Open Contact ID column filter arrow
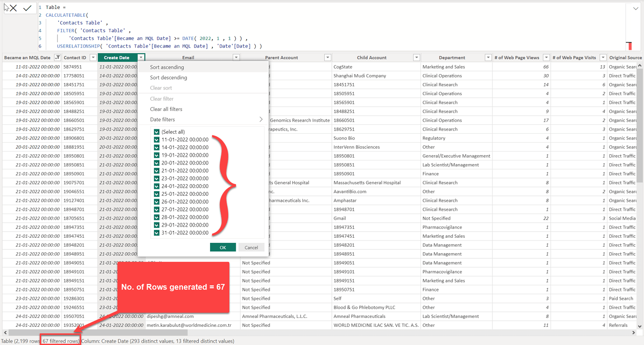This screenshot has height=345, width=644. click(x=93, y=58)
